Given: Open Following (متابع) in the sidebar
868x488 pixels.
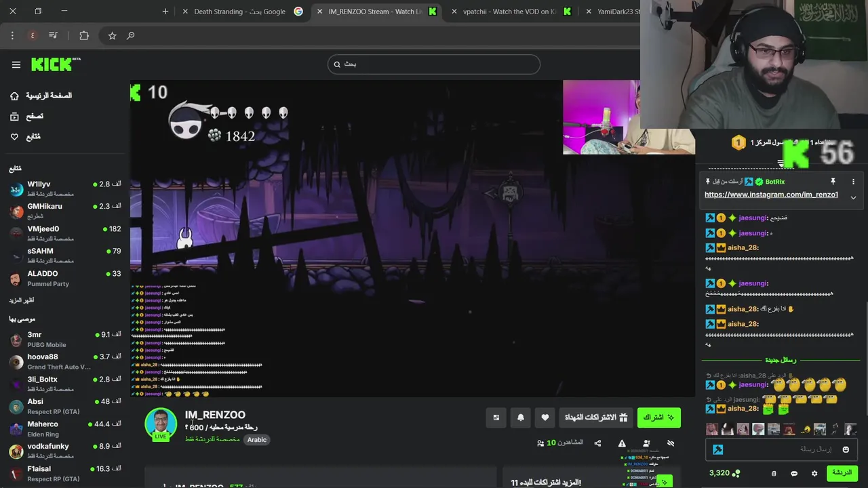Looking at the screenshot, I should pos(26,136).
